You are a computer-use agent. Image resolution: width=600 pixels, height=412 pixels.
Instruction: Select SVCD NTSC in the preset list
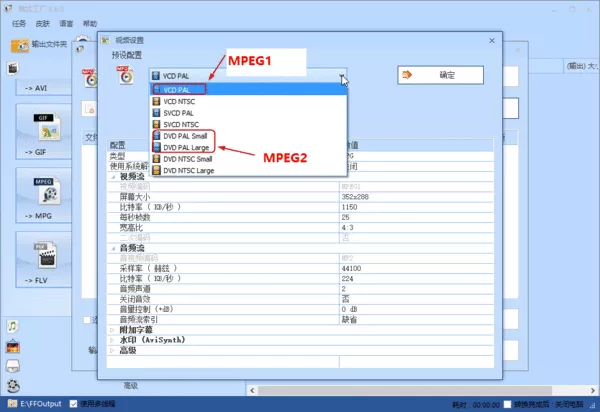[249, 124]
